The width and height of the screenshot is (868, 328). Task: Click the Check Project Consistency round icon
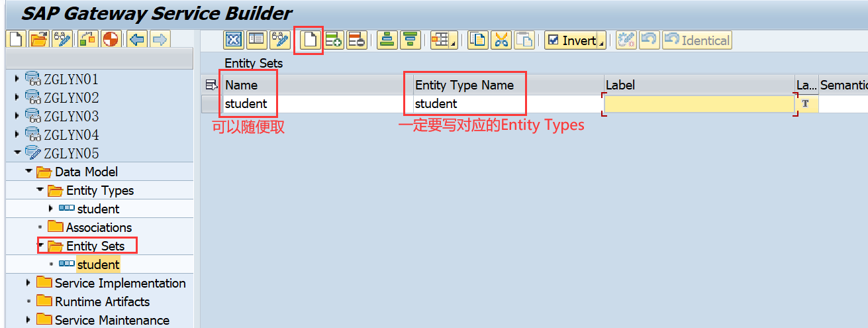(x=111, y=40)
